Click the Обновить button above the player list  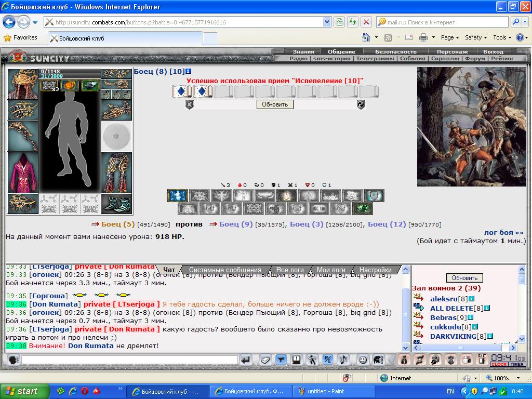point(464,278)
